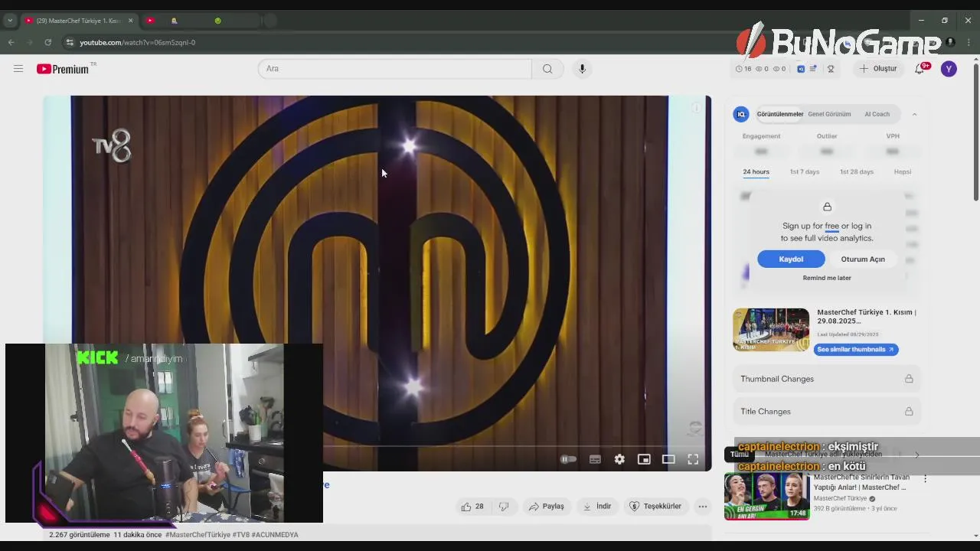
Task: Enable miniplayer mode in player
Action: (x=644, y=459)
